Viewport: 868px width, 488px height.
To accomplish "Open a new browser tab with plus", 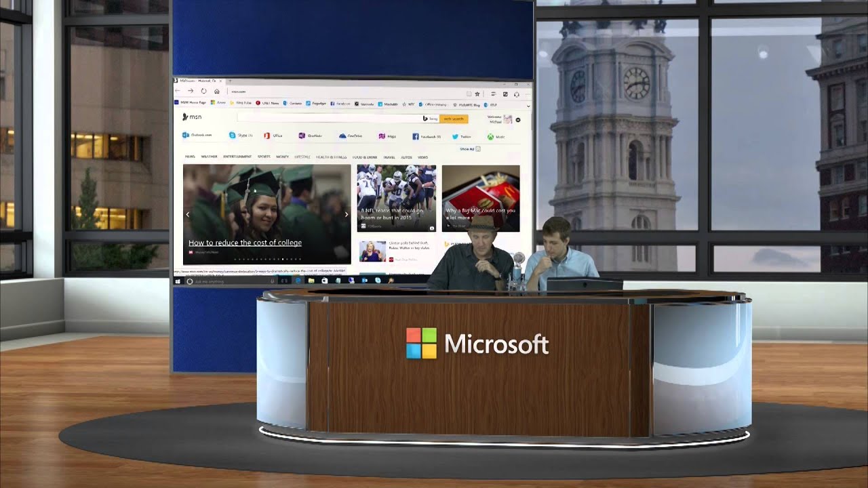I will point(230,81).
